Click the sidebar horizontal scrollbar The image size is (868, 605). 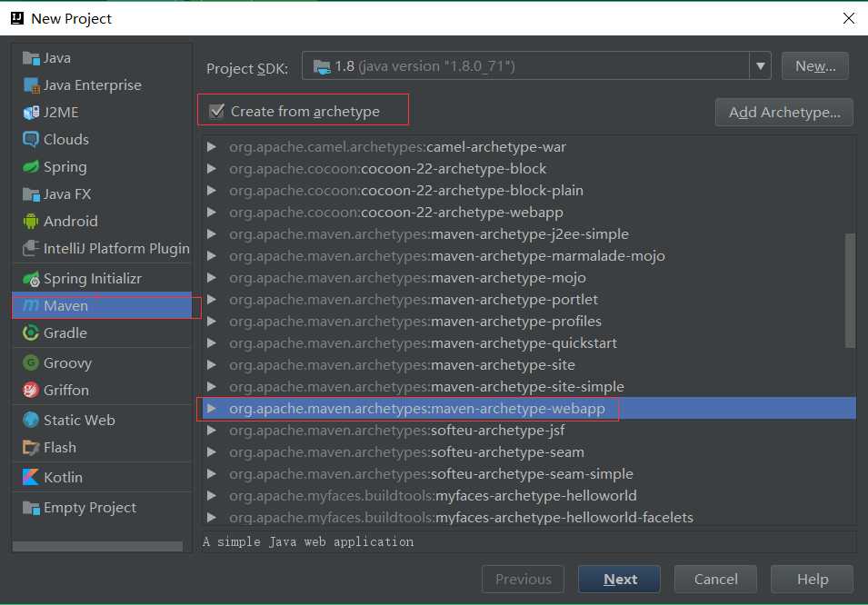97,546
